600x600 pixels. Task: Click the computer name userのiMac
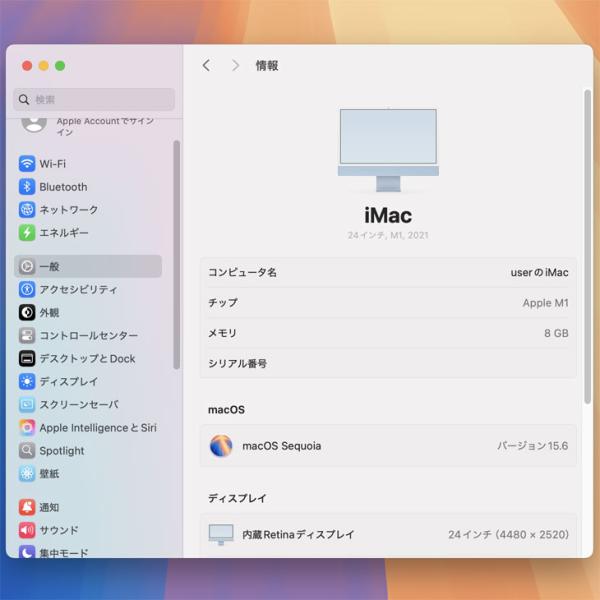pyautogui.click(x=539, y=272)
